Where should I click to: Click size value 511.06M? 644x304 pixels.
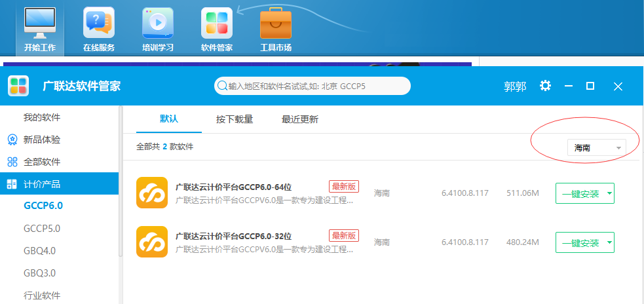pyautogui.click(x=522, y=193)
